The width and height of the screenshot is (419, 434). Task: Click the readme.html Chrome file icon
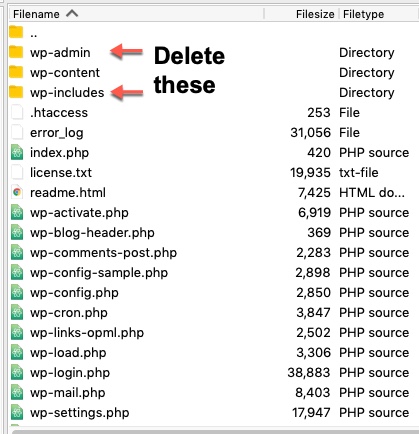pos(17,192)
